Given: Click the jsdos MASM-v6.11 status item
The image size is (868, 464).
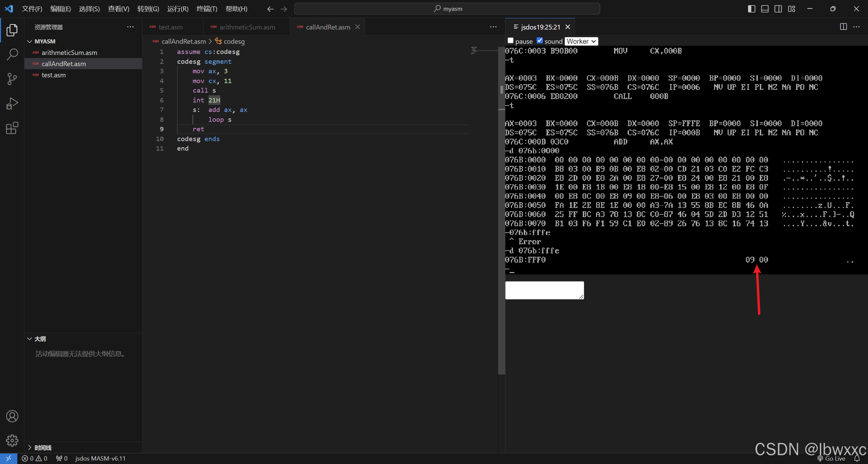Looking at the screenshot, I should [100, 459].
